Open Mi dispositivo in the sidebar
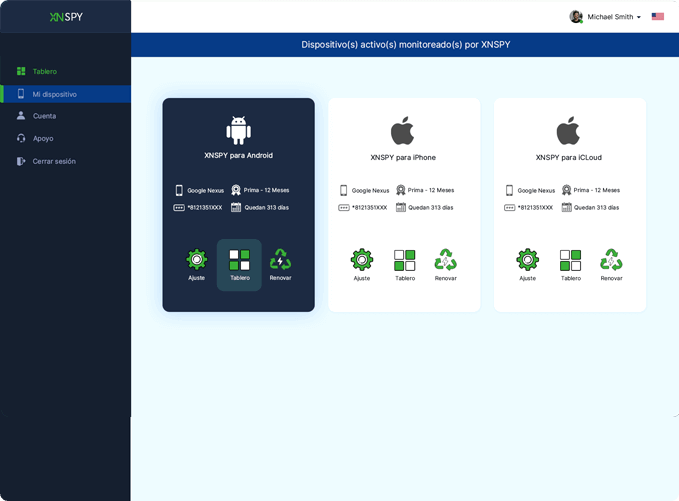 54,94
